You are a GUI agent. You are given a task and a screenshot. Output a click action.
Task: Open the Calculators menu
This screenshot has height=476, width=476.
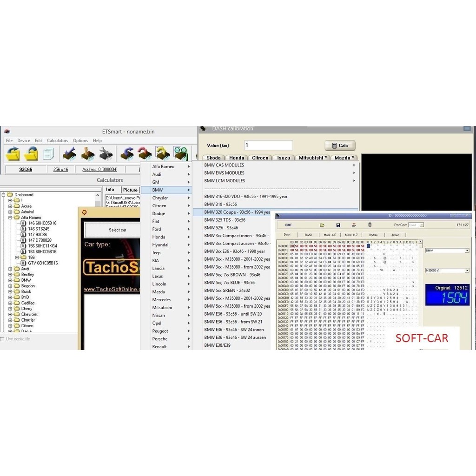[x=57, y=140]
